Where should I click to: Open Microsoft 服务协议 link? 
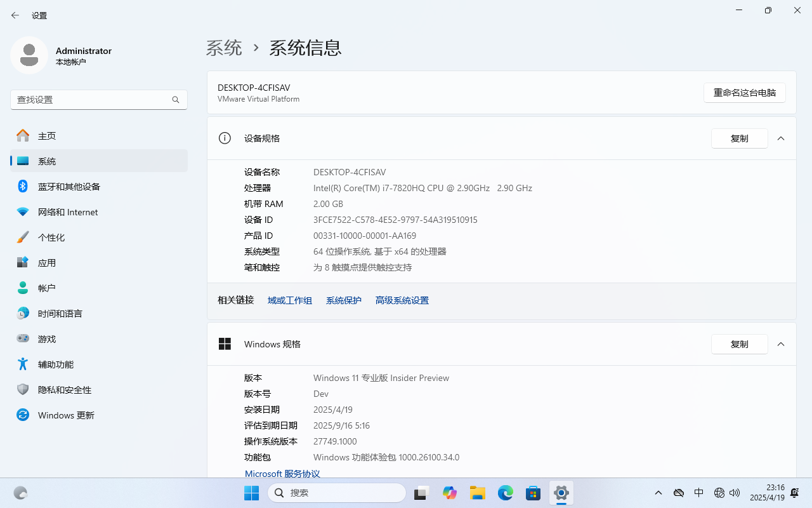point(282,474)
